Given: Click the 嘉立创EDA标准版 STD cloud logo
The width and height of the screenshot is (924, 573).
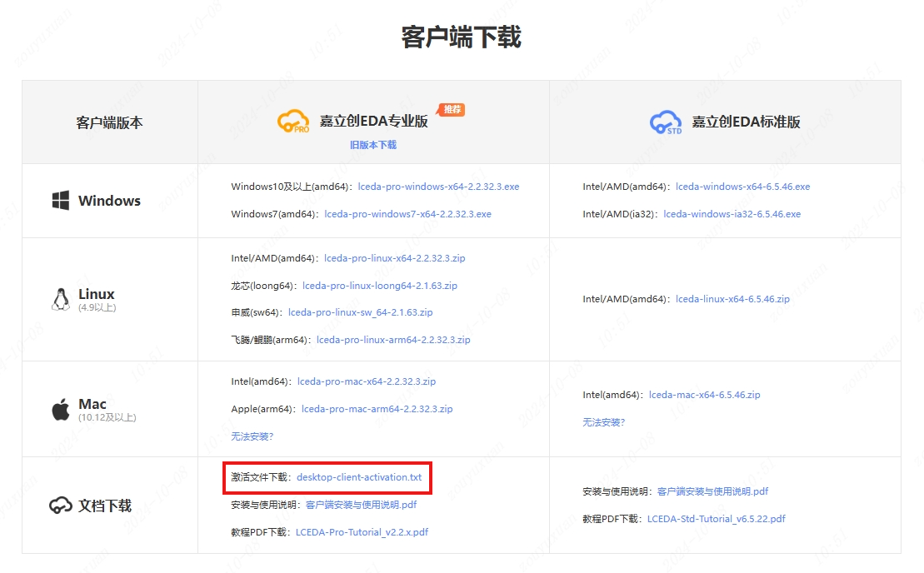Looking at the screenshot, I should (x=666, y=122).
